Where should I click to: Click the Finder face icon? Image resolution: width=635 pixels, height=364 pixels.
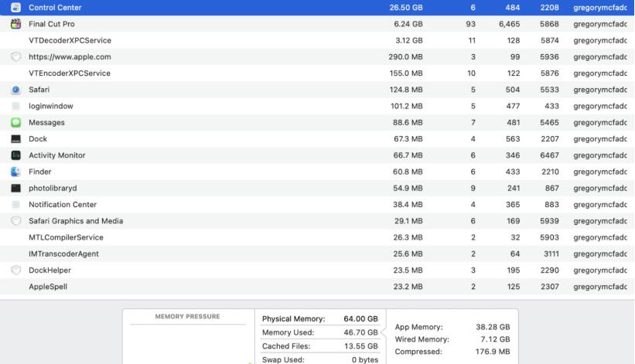pyautogui.click(x=15, y=172)
